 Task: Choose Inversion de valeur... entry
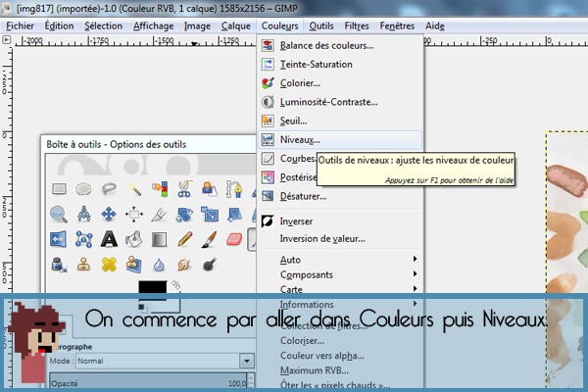point(340,238)
